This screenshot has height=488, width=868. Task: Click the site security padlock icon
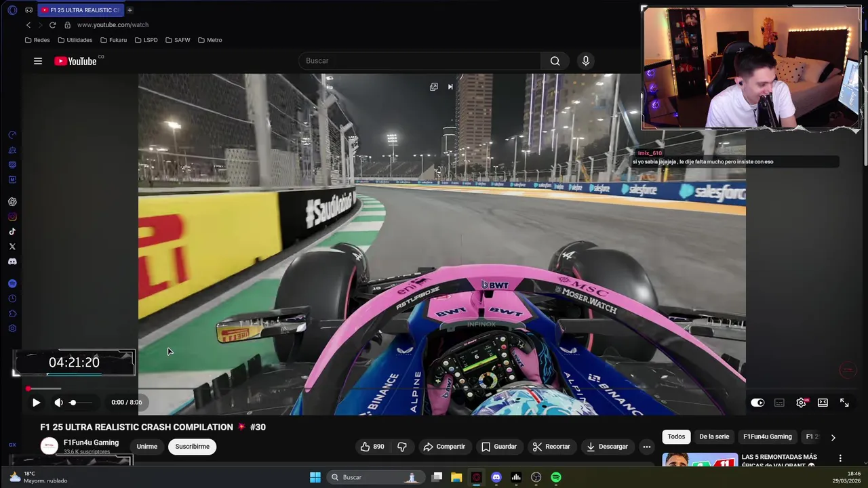click(x=67, y=25)
